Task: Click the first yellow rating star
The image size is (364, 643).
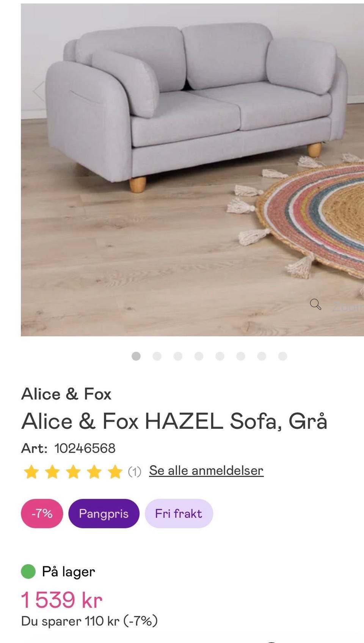Action: (x=31, y=472)
